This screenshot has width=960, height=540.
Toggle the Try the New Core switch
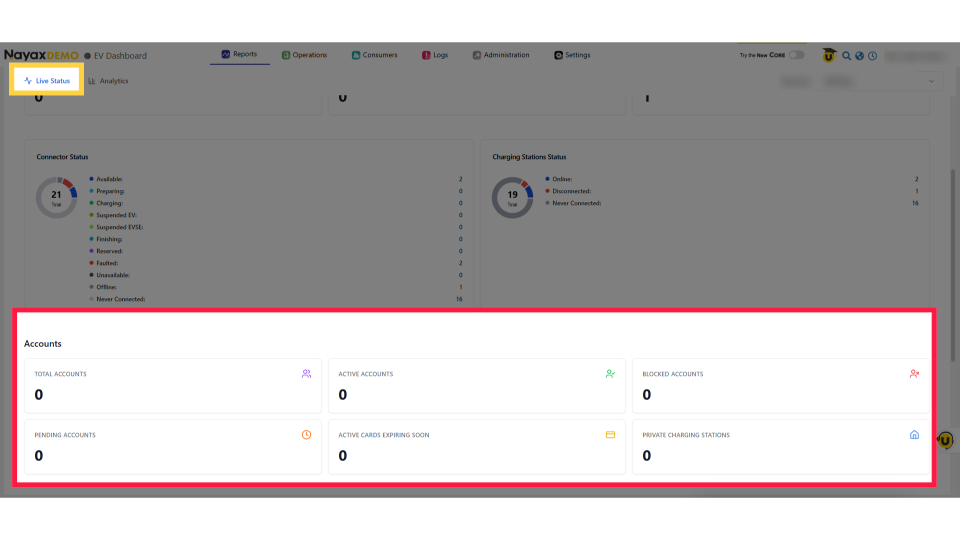pyautogui.click(x=796, y=55)
